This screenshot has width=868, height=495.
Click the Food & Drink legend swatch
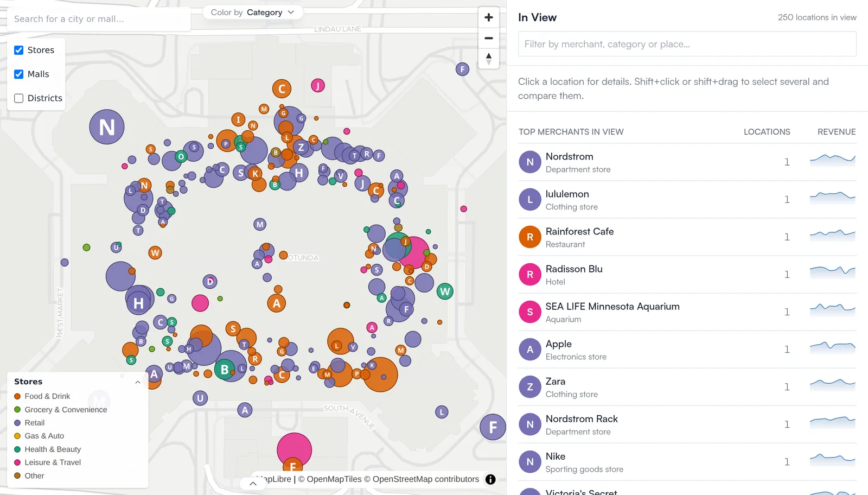17,396
